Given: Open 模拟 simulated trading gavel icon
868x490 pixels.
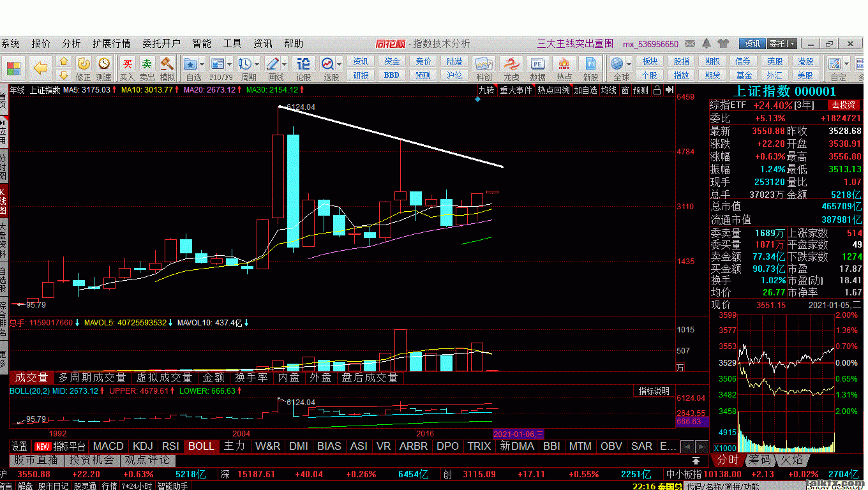Looking at the screenshot, I should (x=167, y=68).
